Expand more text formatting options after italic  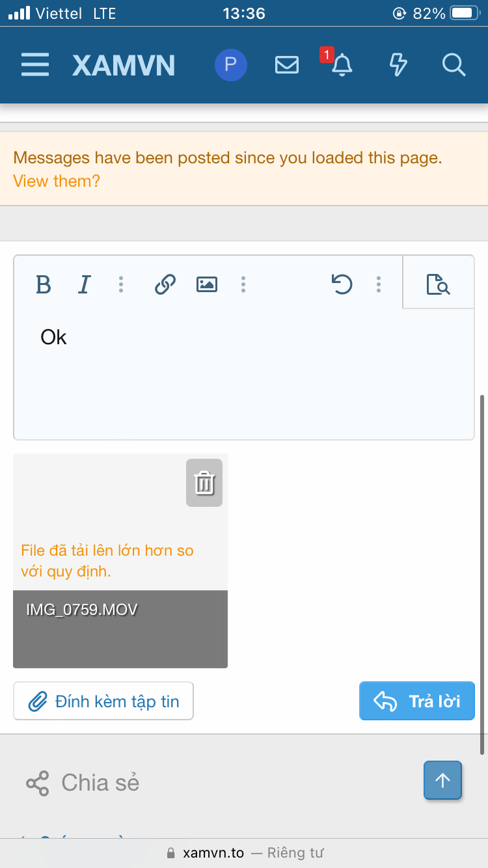(121, 284)
